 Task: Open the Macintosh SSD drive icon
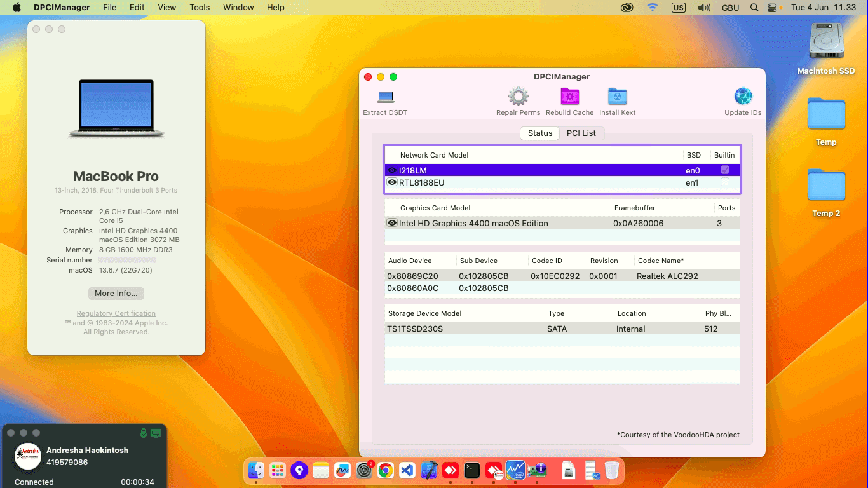click(x=826, y=42)
